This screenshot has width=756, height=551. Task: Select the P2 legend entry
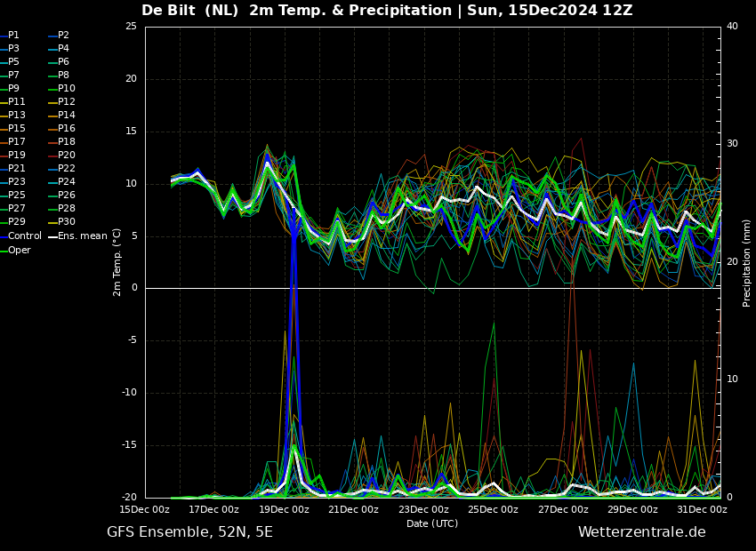pyautogui.click(x=63, y=36)
